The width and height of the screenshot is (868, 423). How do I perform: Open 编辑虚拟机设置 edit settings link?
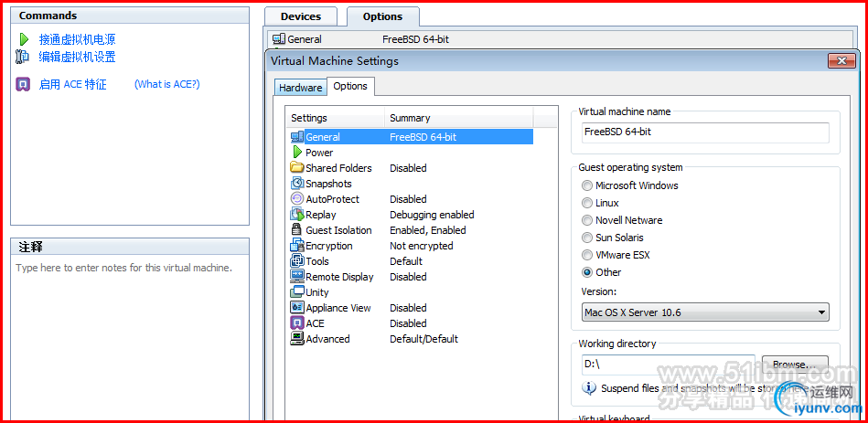[78, 57]
